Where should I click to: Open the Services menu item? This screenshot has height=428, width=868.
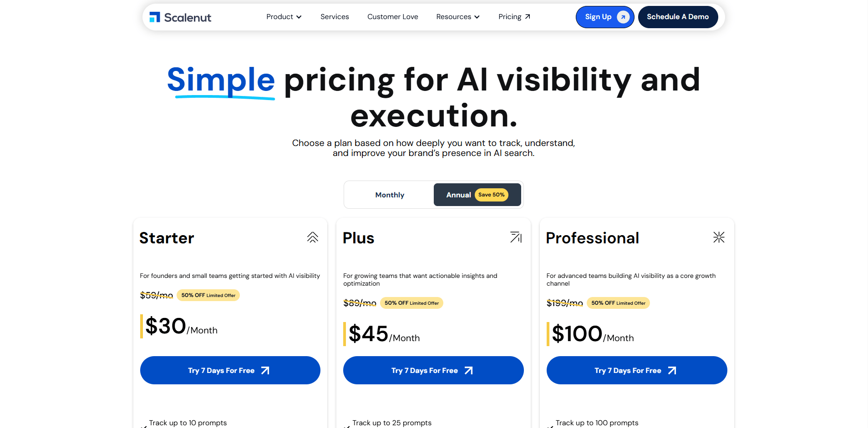pyautogui.click(x=335, y=17)
